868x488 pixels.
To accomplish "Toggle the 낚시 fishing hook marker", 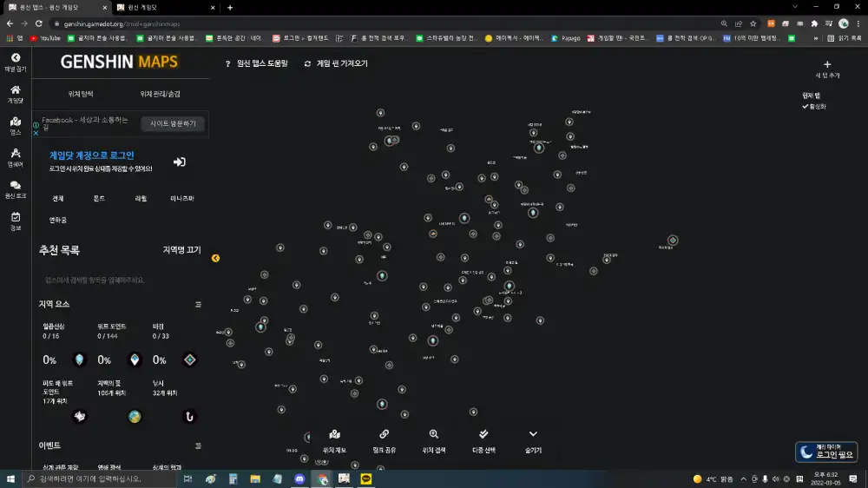I will (x=189, y=417).
